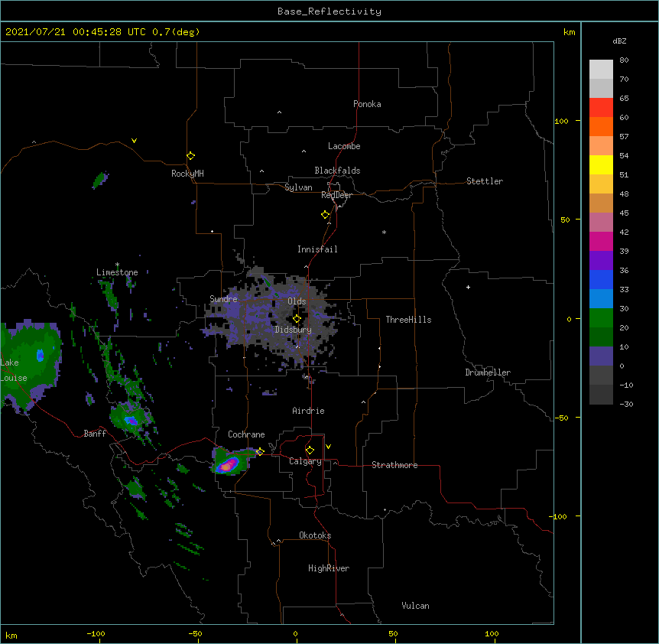Image resolution: width=659 pixels, height=644 pixels.
Task: Click the 100 km mark on the right axis
Action: [561, 122]
